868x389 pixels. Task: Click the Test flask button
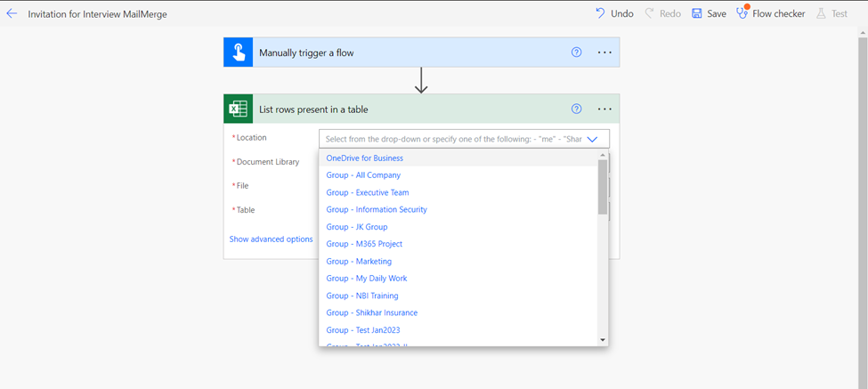tap(832, 13)
